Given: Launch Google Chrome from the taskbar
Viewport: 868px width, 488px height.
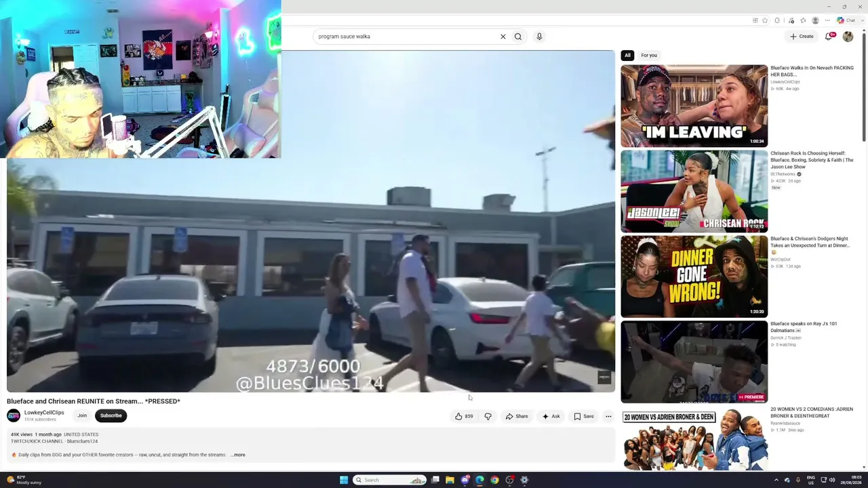Looking at the screenshot, I should tap(494, 480).
